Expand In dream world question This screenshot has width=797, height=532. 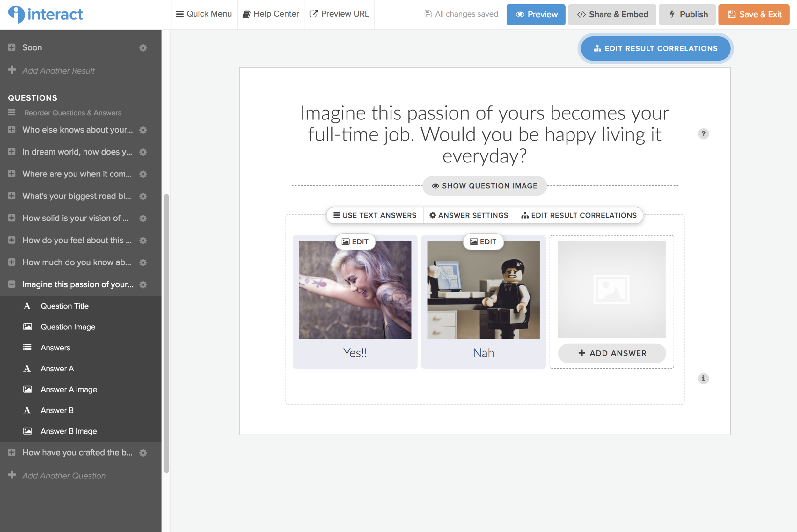[x=11, y=152]
